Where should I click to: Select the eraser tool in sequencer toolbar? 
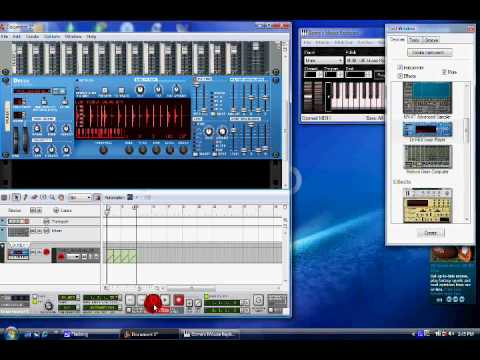[x=34, y=197]
